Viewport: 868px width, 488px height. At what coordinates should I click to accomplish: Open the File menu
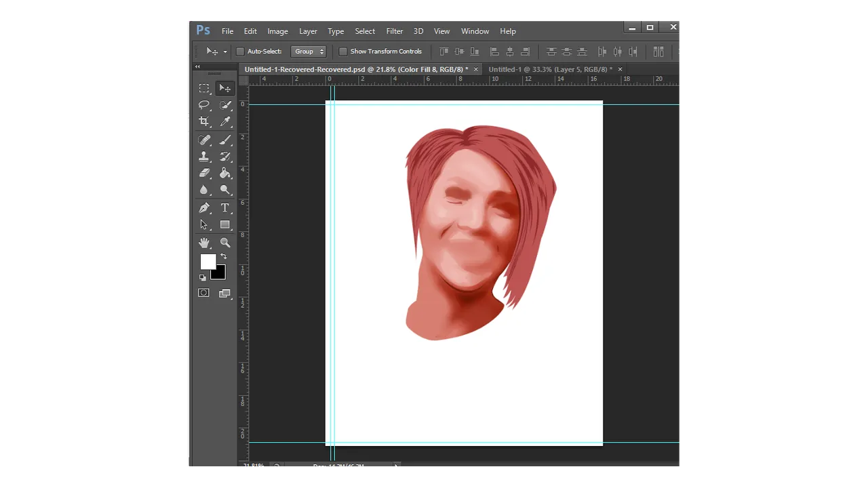pos(228,31)
